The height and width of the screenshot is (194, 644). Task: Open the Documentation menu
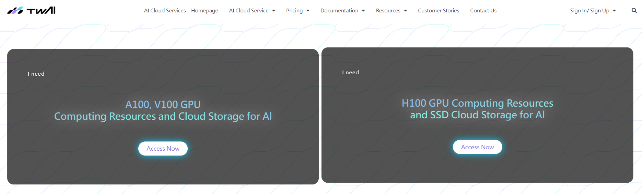tap(339, 11)
